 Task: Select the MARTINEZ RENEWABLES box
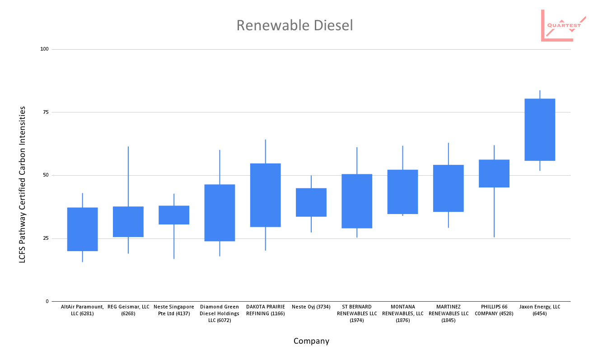449,188
